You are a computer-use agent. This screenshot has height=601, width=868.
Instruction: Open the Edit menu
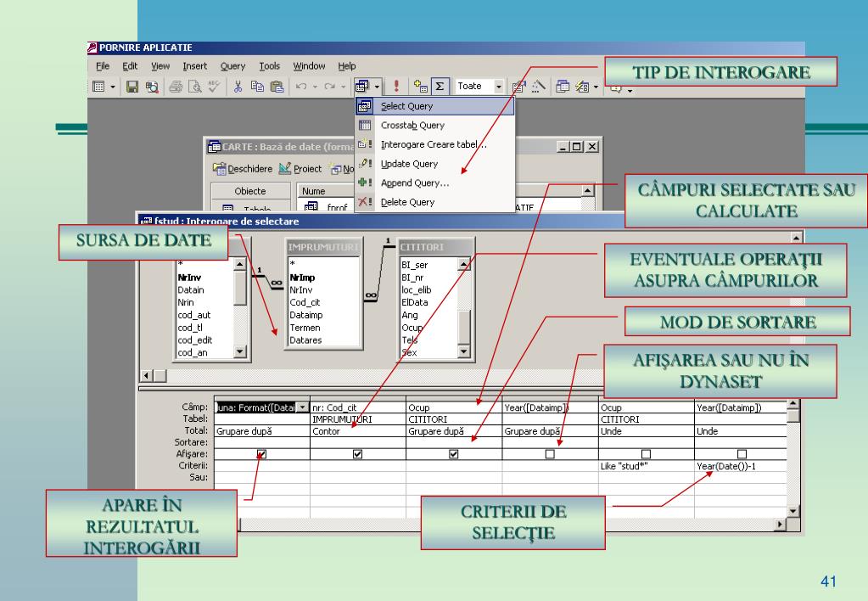[x=130, y=66]
